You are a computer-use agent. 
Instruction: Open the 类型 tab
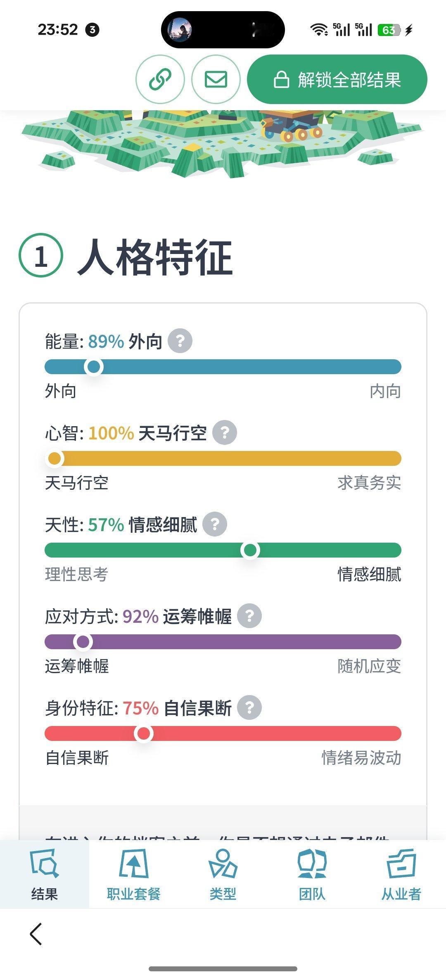pos(223,874)
